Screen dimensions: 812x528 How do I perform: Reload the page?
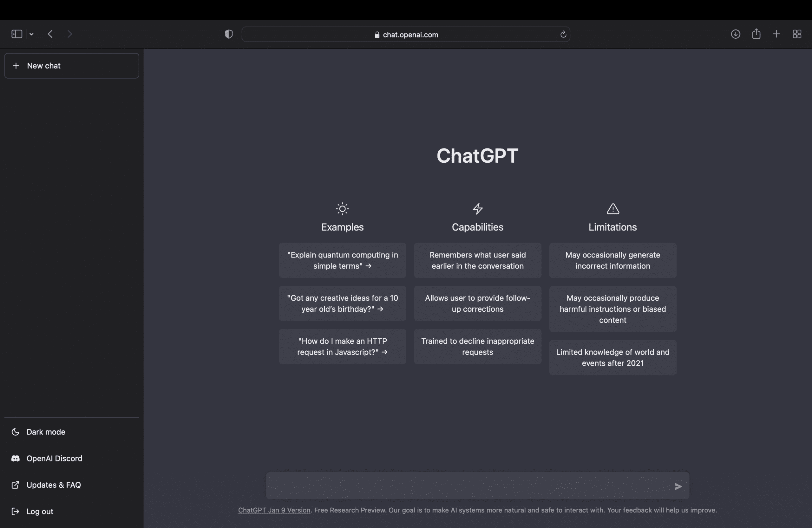563,35
